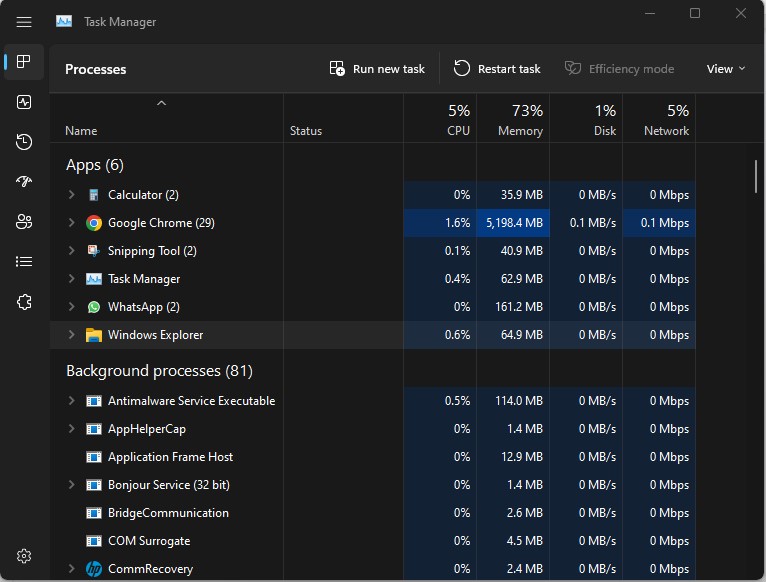Open Startup apps sidebar icon
The image size is (766, 582).
coord(23,182)
